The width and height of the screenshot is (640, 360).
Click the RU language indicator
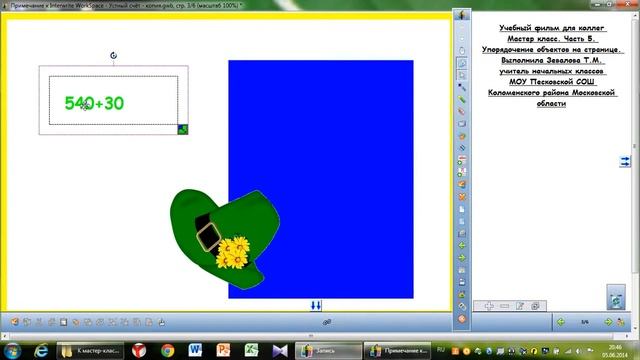click(x=441, y=350)
